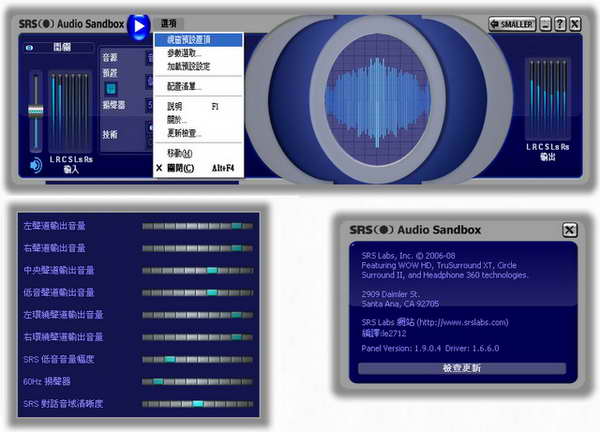Screen dimensions: 600x432
Task: Select 加載預設設定 menu entry
Action: click(x=189, y=67)
